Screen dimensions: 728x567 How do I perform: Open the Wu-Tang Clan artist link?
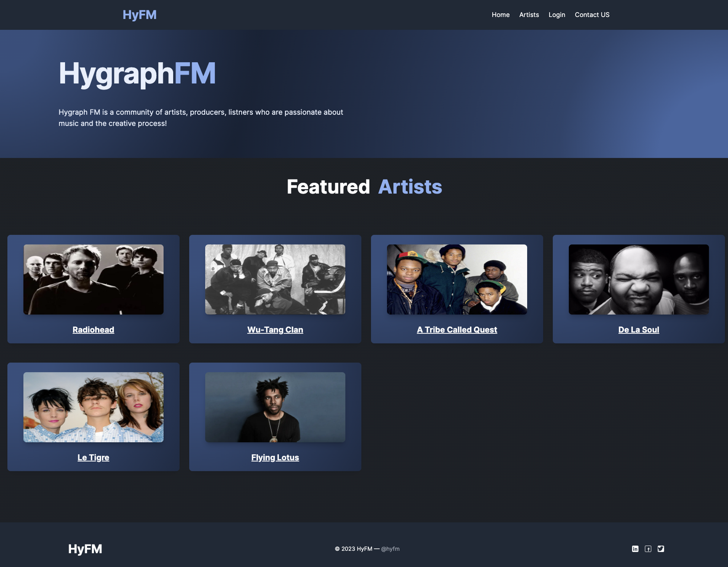point(275,330)
